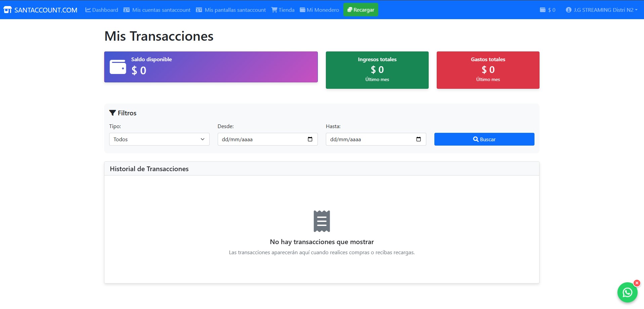Dismiss the WhatsApp widget with the red X
644x309 pixels.
(637, 283)
